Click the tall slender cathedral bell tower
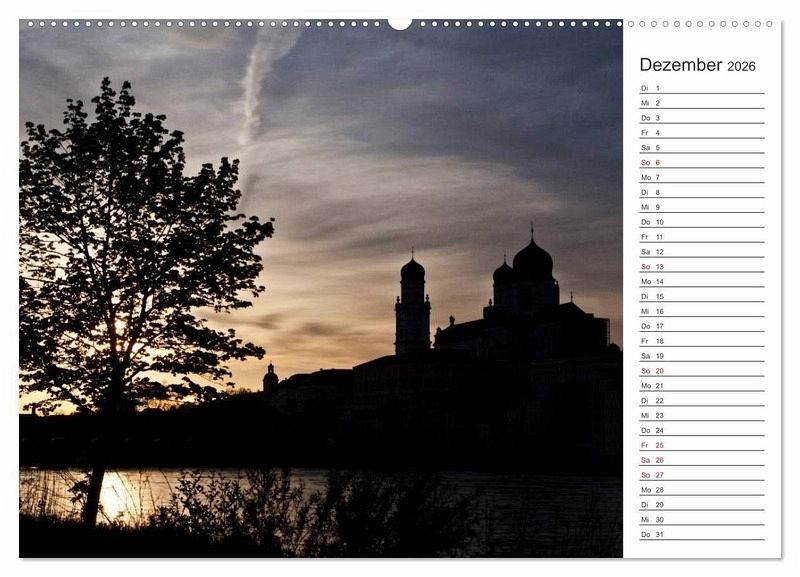Screen dimensions: 800x577 click(x=412, y=310)
